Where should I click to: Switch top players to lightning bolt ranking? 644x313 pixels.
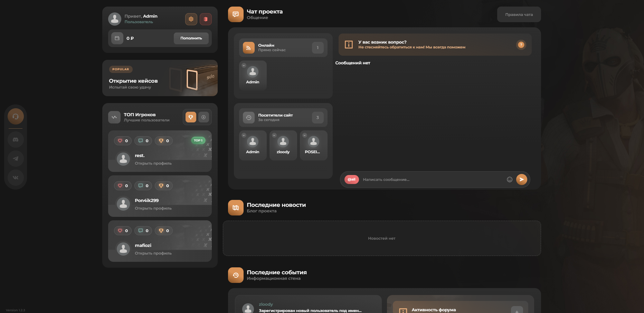point(203,117)
